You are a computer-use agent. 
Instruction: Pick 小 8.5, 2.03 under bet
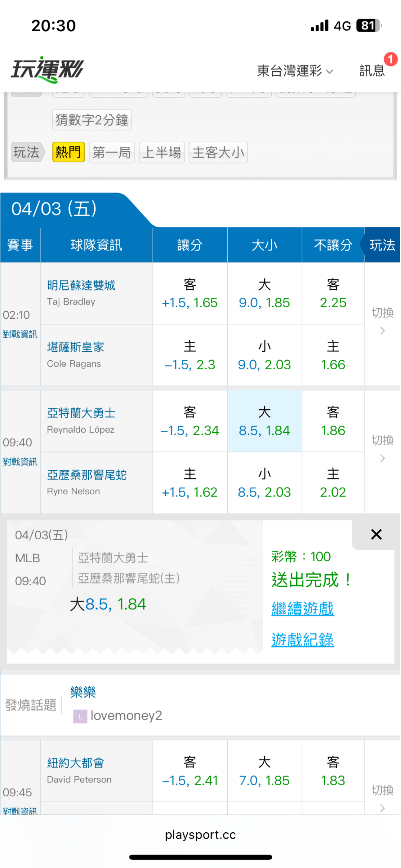pos(264,483)
